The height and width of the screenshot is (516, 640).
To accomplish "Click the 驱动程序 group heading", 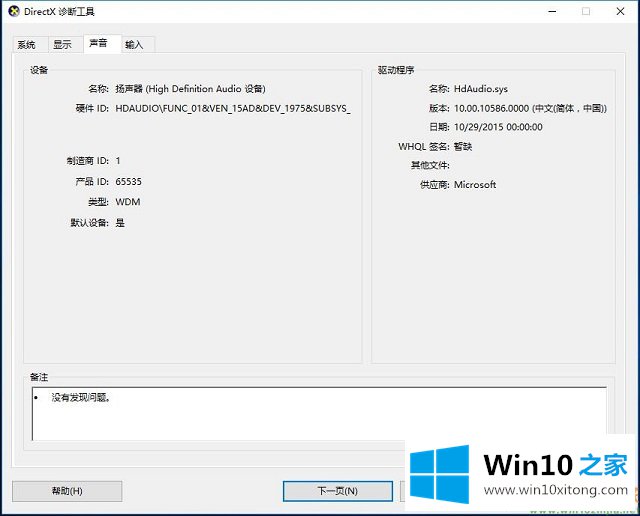I will pos(396,70).
